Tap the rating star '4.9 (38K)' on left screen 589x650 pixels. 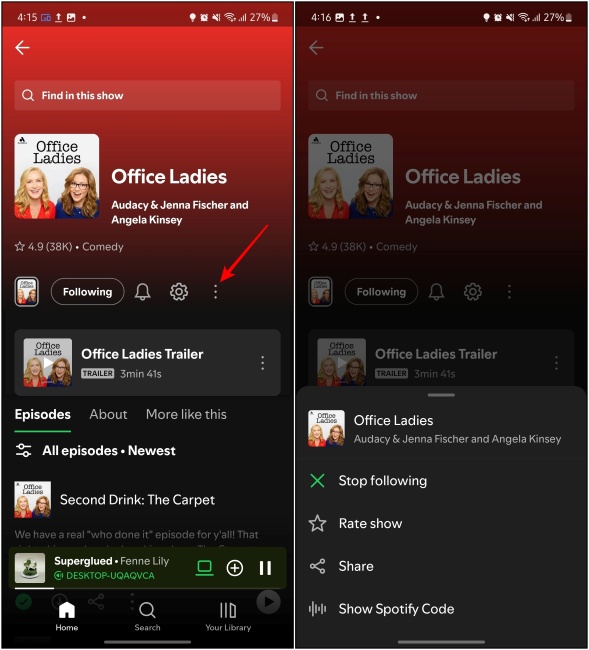point(43,247)
